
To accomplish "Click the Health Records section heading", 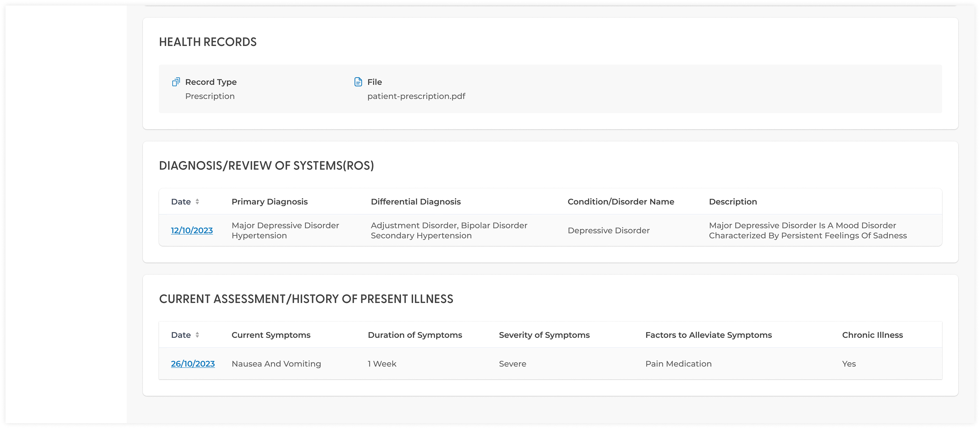I will [x=208, y=42].
